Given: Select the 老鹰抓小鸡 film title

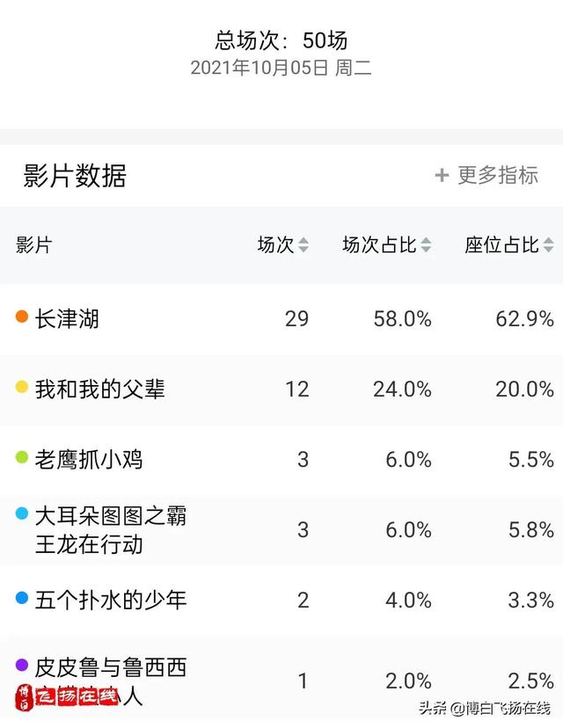Looking at the screenshot, I should click(89, 460).
